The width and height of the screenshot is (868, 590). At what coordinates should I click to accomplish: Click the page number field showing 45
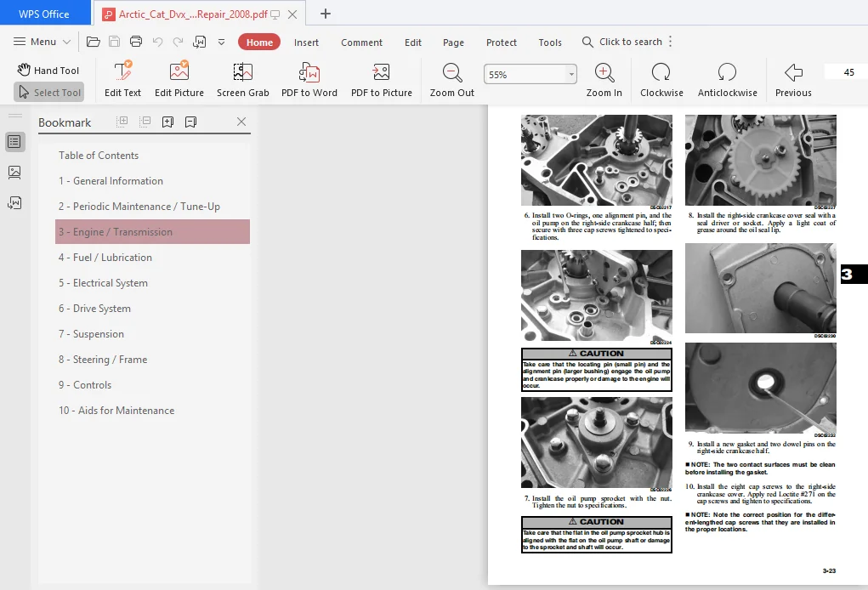[x=847, y=72]
